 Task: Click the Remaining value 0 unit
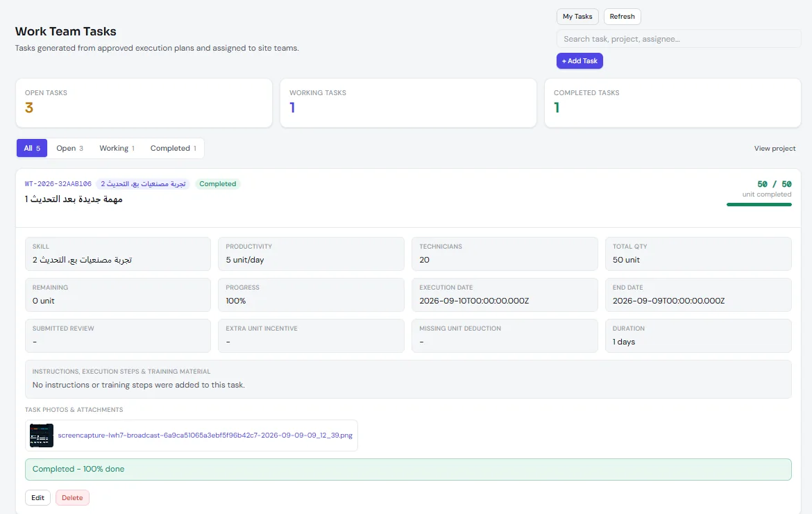[x=44, y=301]
